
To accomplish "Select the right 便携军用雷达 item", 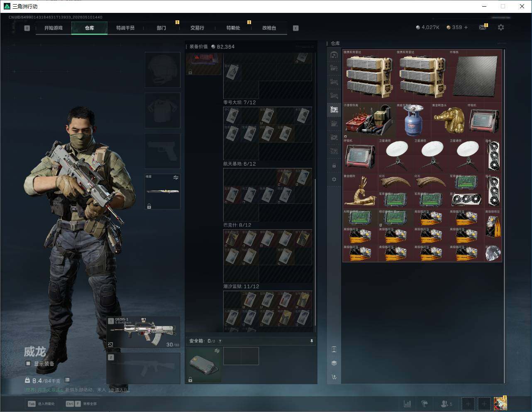I will (x=422, y=75).
